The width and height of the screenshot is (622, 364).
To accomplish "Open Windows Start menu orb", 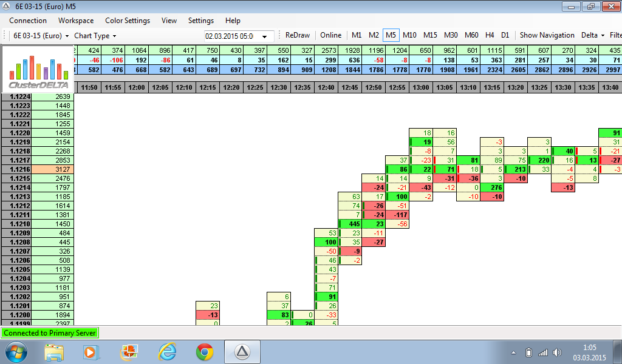I will pyautogui.click(x=16, y=352).
